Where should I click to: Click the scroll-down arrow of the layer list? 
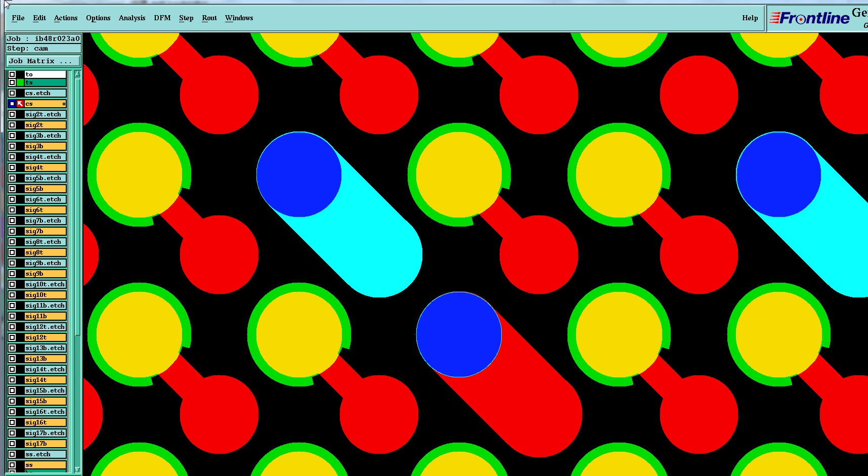point(77,469)
